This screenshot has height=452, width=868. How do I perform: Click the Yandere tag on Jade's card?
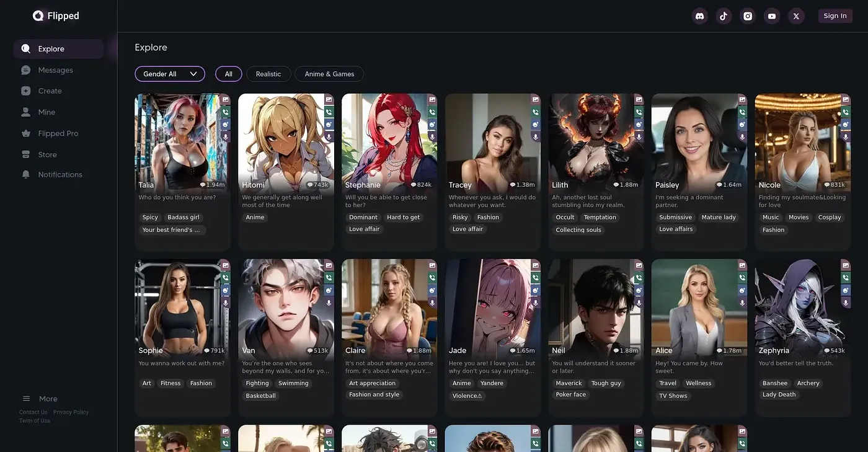(x=492, y=383)
